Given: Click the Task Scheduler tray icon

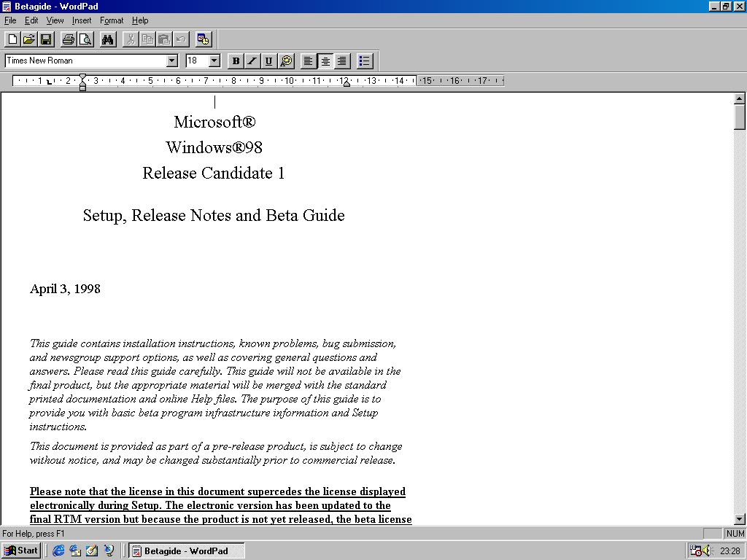Looking at the screenshot, I should tap(695, 551).
